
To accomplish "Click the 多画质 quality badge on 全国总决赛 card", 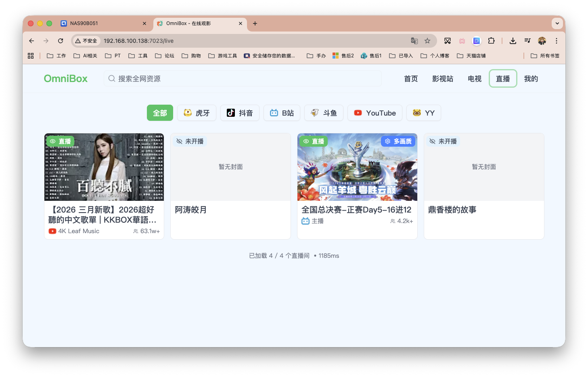I will tap(398, 141).
